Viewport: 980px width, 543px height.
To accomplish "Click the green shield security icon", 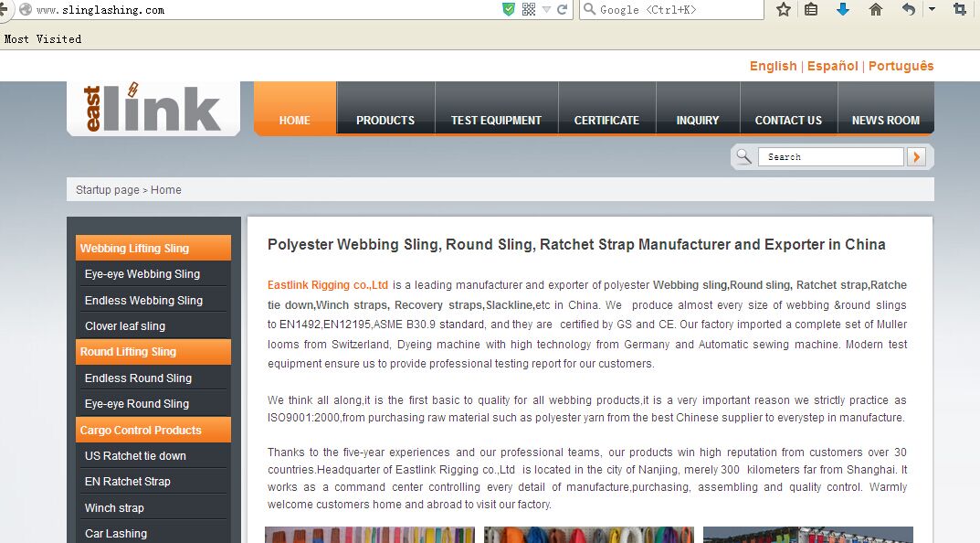I will (509, 9).
